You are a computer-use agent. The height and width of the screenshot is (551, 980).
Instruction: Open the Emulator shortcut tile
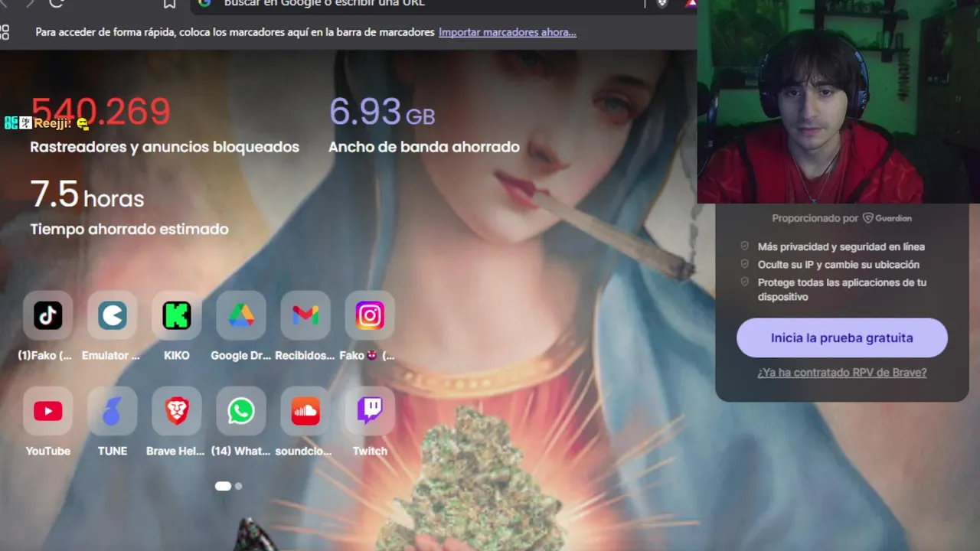112,315
